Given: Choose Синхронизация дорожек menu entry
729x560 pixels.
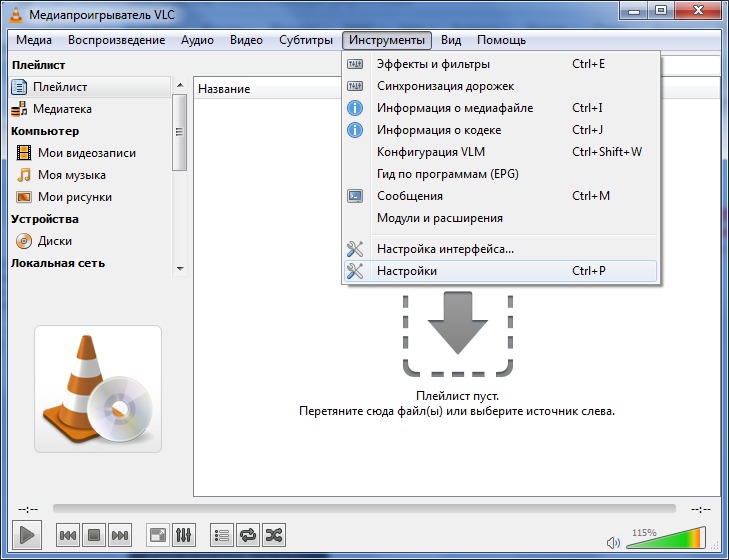Looking at the screenshot, I should pyautogui.click(x=501, y=86).
